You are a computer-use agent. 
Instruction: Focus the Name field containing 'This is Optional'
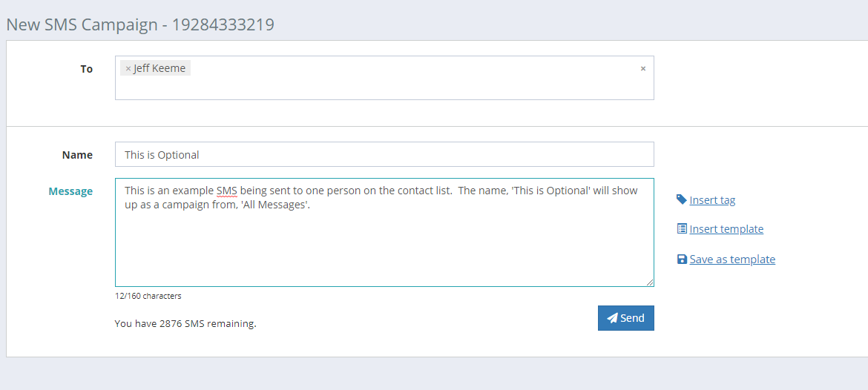[x=384, y=154]
